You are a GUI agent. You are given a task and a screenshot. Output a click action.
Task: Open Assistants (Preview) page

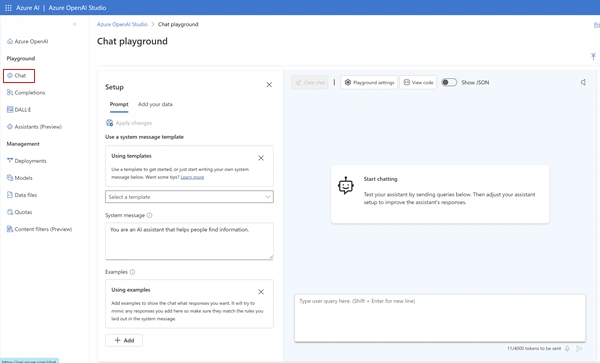[x=34, y=127]
